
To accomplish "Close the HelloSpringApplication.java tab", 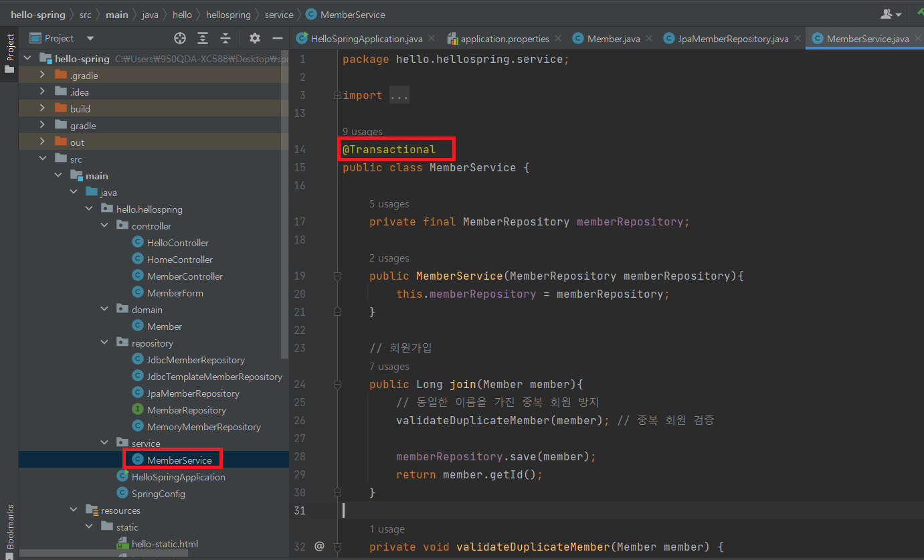I will coord(432,39).
